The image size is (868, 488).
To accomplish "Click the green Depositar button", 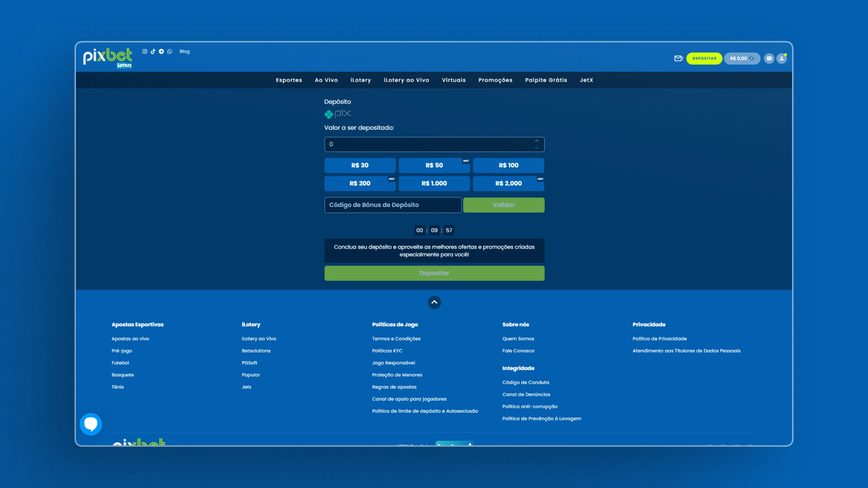I will pos(434,273).
